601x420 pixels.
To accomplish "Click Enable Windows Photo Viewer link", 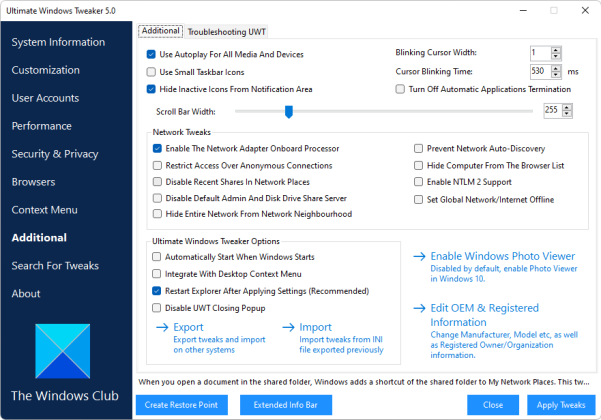I will pos(502,256).
